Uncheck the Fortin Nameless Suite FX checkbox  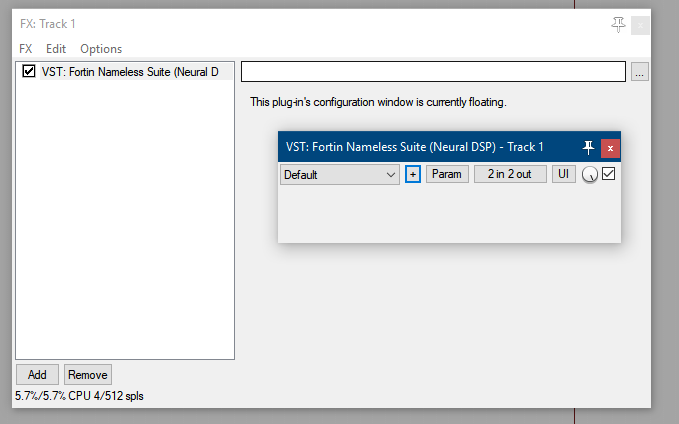(29, 71)
